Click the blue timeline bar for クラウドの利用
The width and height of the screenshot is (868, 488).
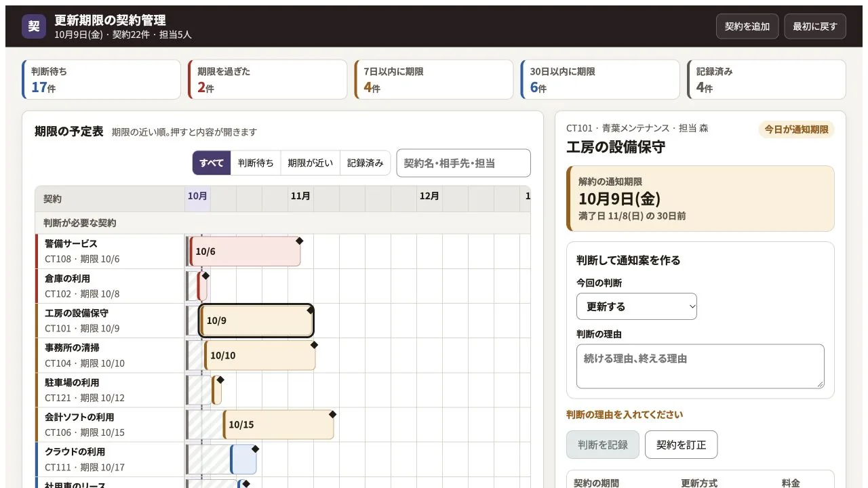coord(243,459)
